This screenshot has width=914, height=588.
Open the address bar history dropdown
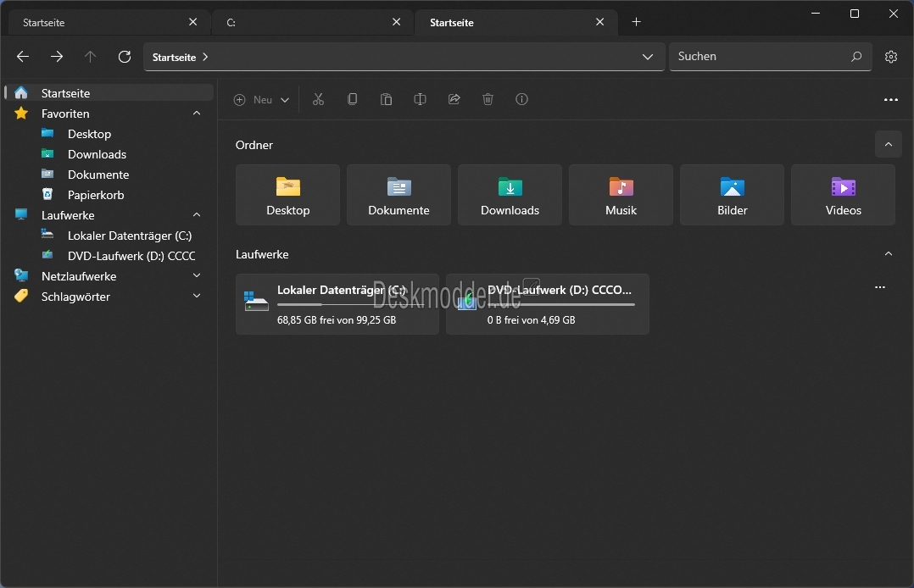(647, 57)
